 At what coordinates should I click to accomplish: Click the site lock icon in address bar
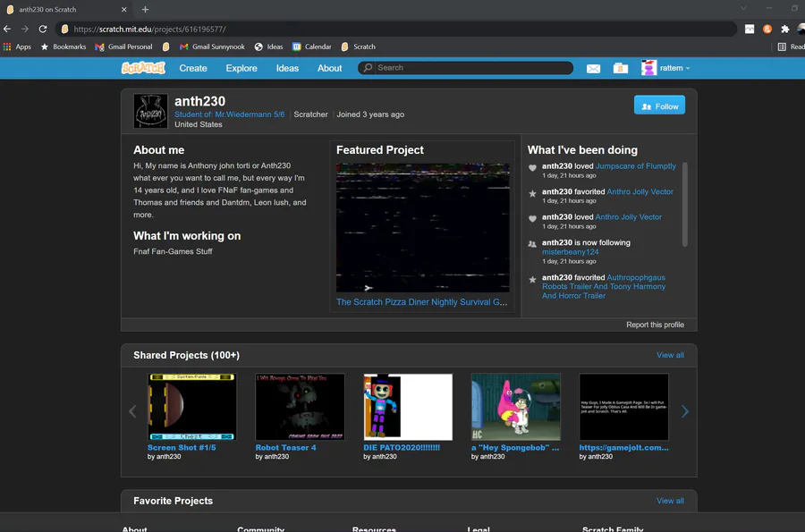click(64, 30)
